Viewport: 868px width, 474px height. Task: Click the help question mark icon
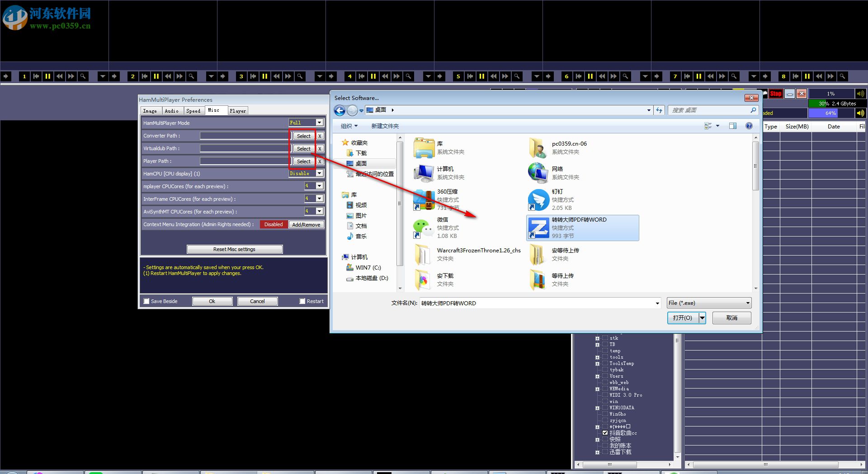pos(749,126)
